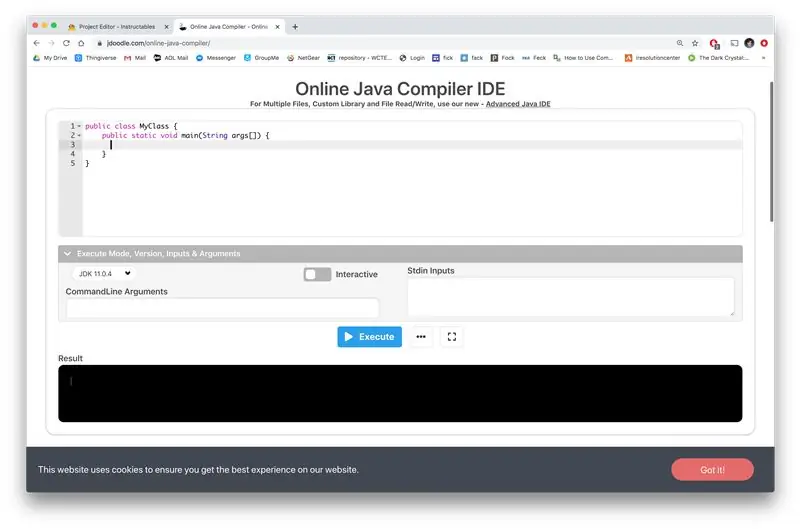Viewport: 800px width, 529px height.
Task: Dismiss cookie notice with Got it!
Action: (x=712, y=470)
